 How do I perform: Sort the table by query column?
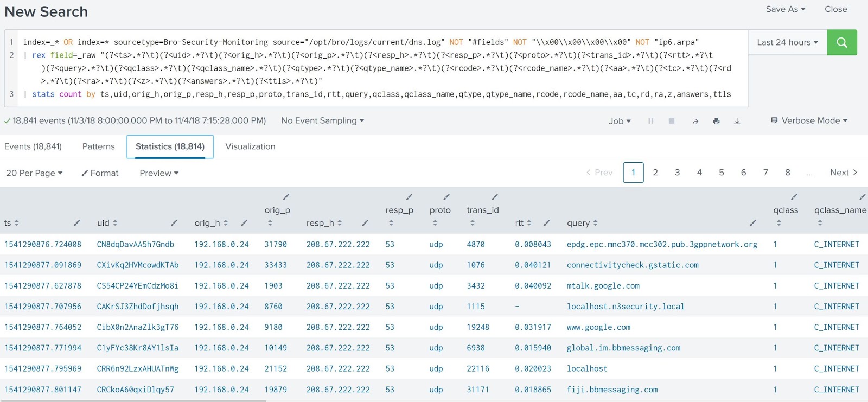pos(595,223)
